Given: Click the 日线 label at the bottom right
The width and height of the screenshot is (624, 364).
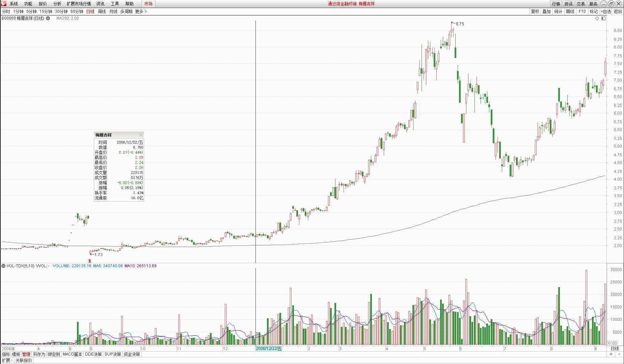Looking at the screenshot, I should coord(615,348).
